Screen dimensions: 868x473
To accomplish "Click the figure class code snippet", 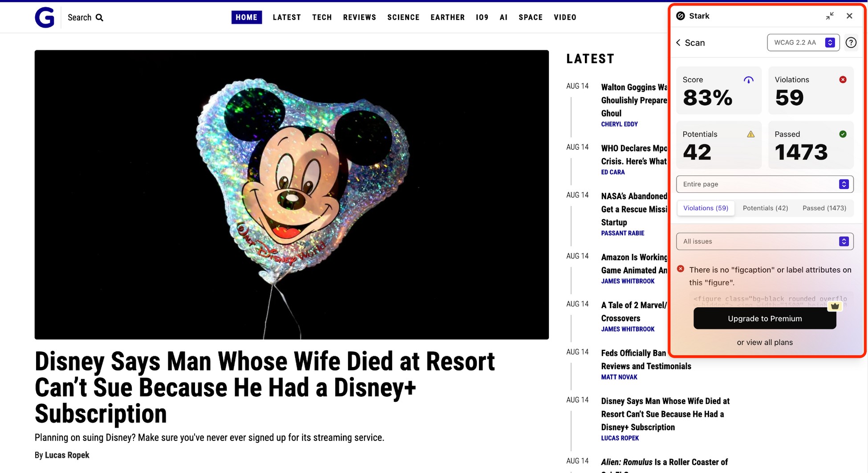I will pos(770,300).
